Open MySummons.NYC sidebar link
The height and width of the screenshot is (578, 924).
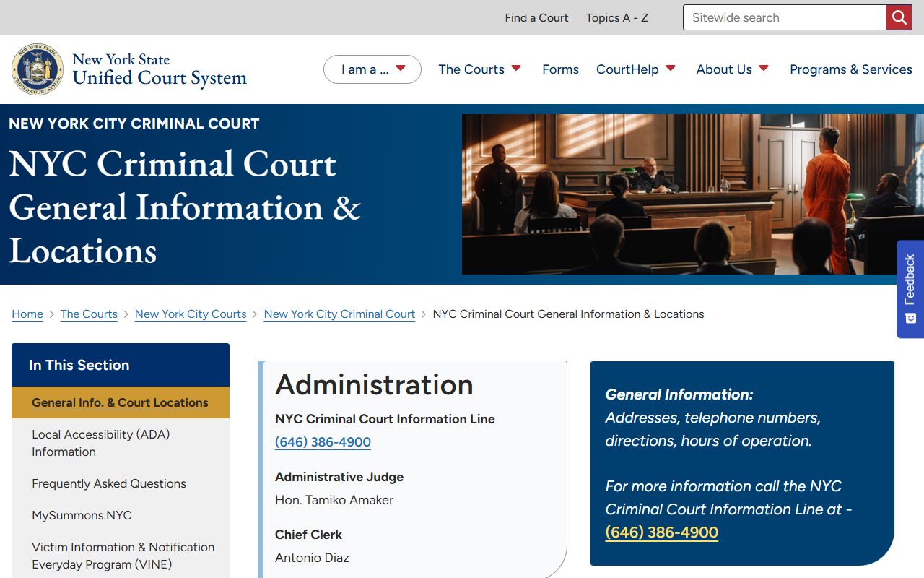(82, 515)
